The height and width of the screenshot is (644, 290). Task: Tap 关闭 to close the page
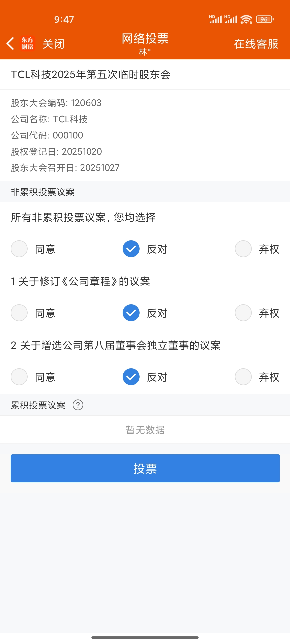(53, 44)
